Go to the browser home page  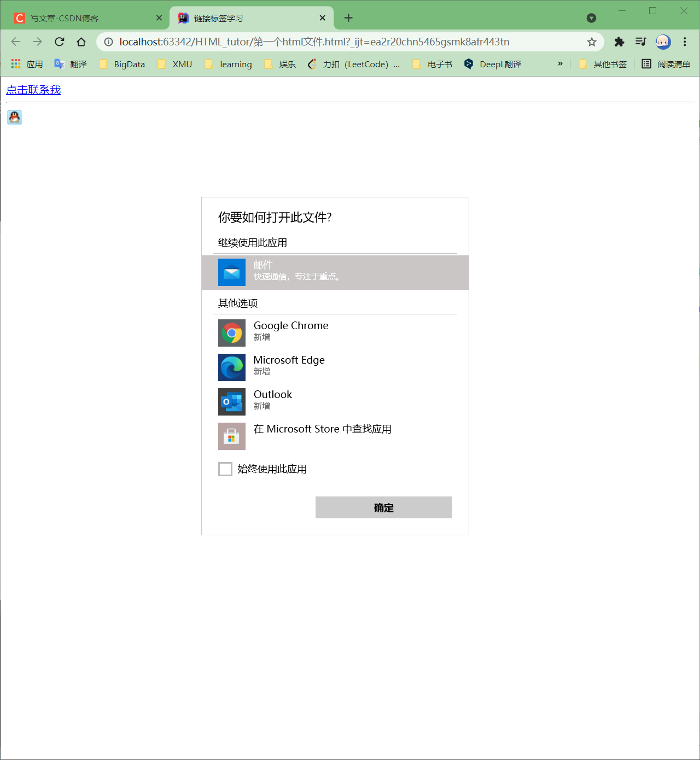[81, 42]
